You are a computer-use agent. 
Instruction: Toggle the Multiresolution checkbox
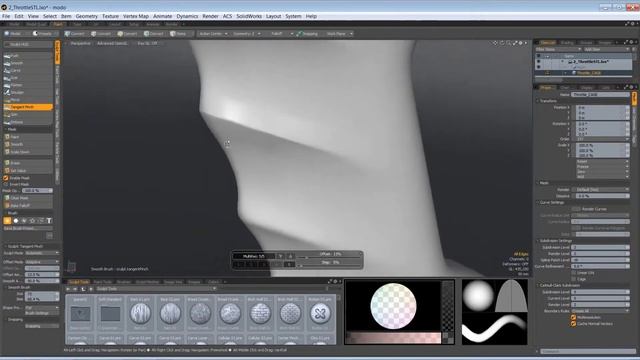pos(573,317)
